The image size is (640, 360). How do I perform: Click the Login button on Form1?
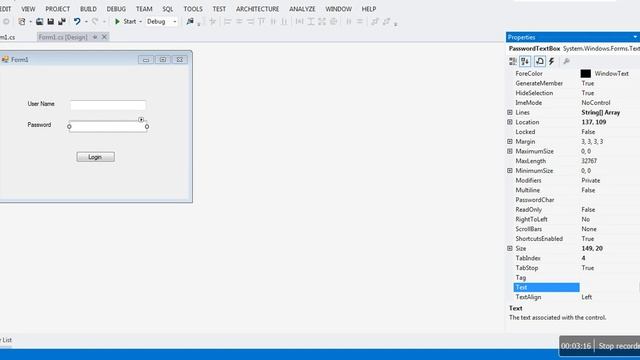tap(96, 157)
